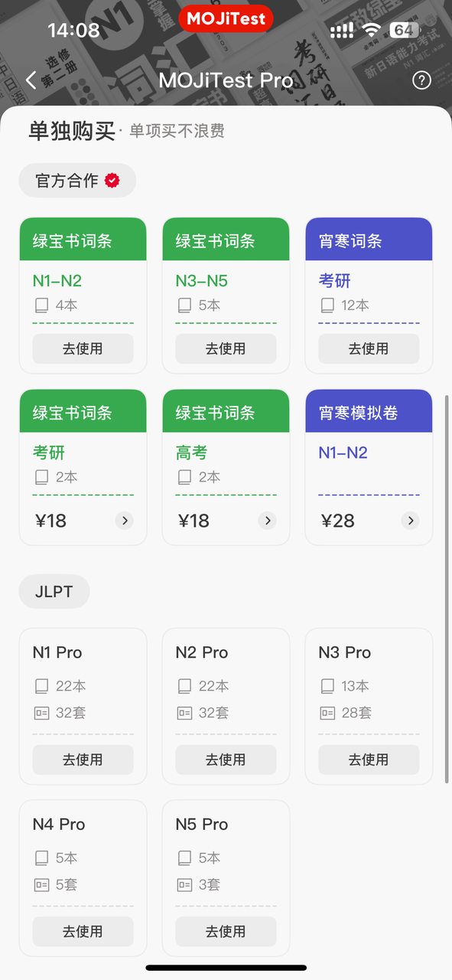Viewport: 452px width, 980px height.
Task: Tap the test set icon in N2 Pro card
Action: tap(184, 713)
